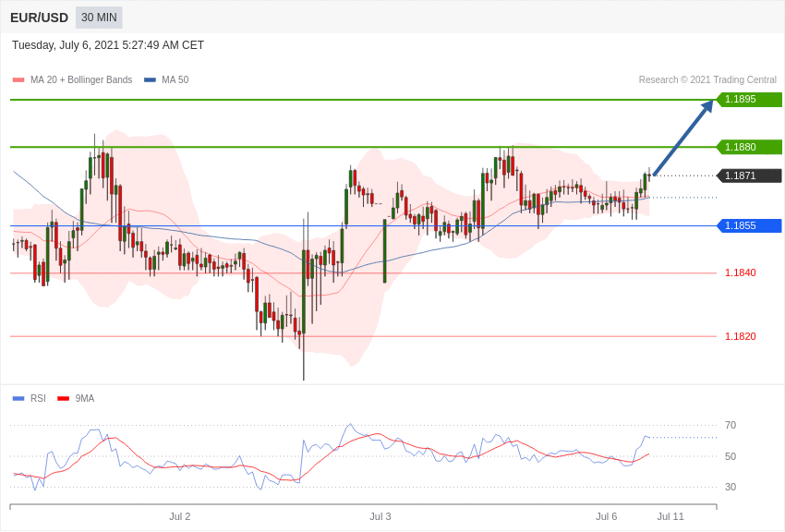Click the 1.1855 blue pivot price tag

point(749,225)
